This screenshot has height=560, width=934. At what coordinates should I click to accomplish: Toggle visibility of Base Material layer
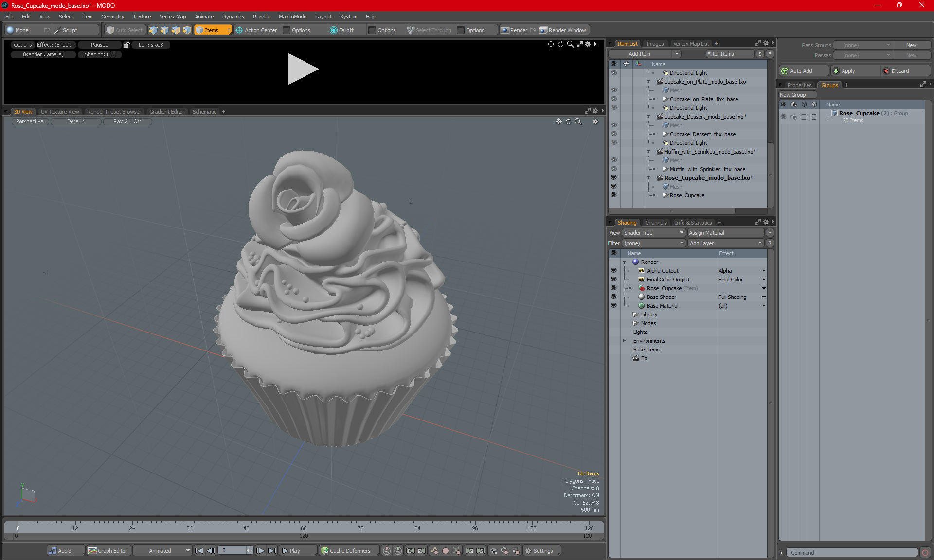613,306
